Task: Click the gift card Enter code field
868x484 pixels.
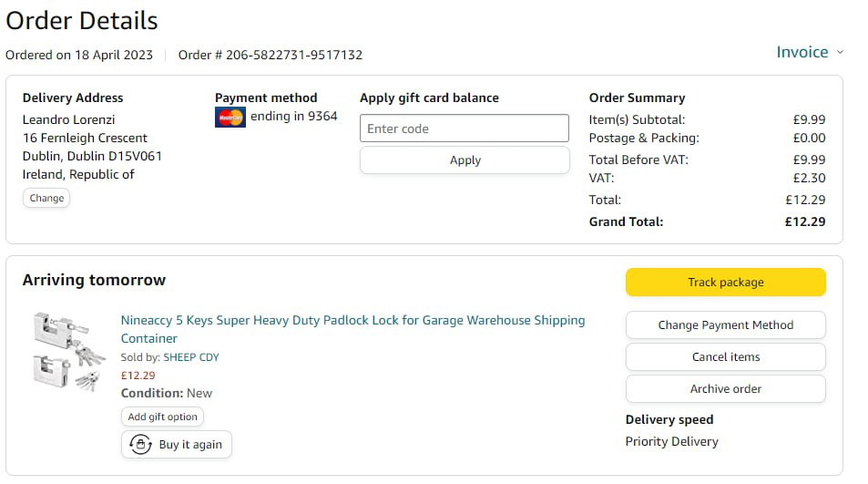Action: click(x=464, y=129)
